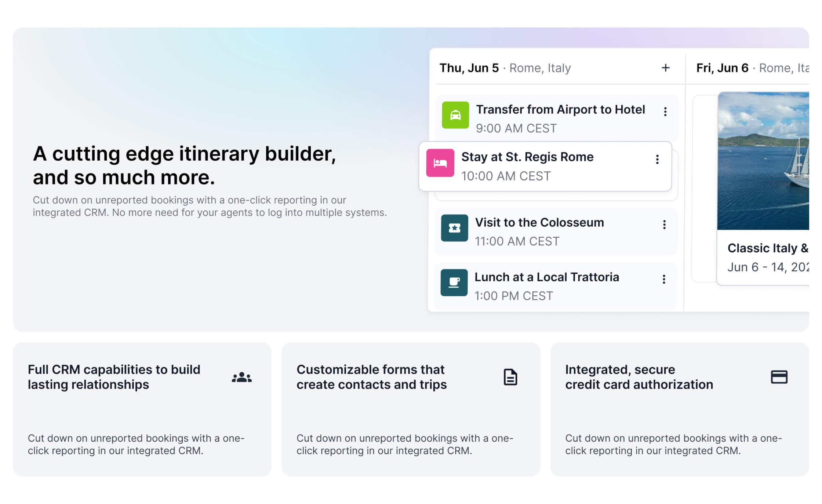822x504 pixels.
Task: Click the credit card icon
Action: pyautogui.click(x=779, y=377)
